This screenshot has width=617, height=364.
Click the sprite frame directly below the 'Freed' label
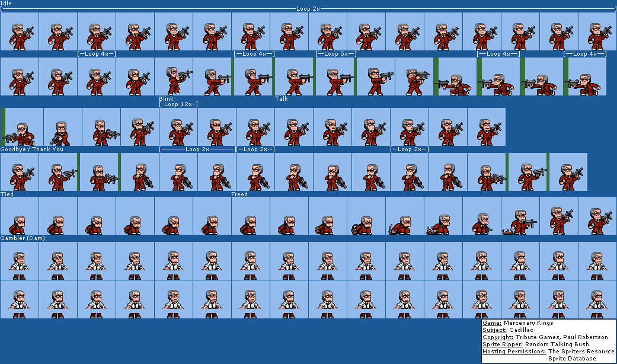(251, 216)
